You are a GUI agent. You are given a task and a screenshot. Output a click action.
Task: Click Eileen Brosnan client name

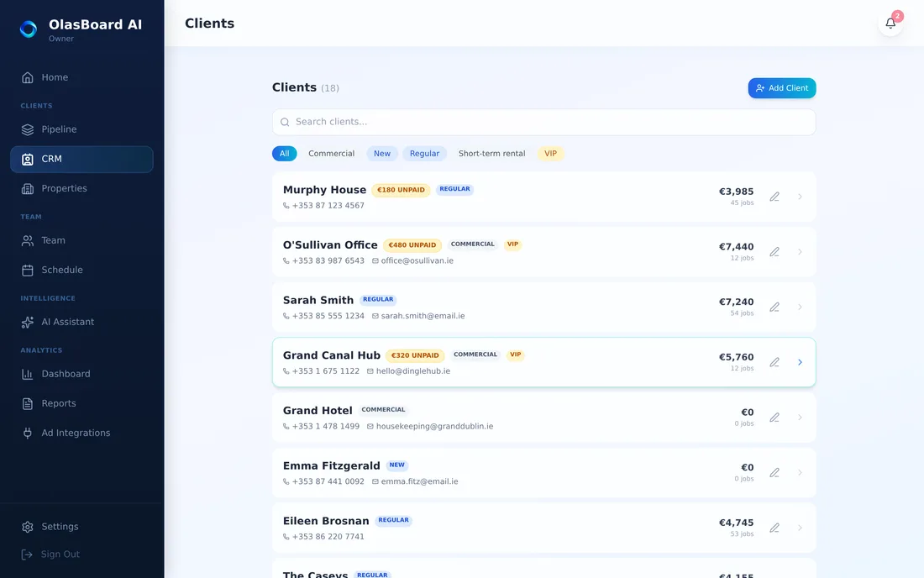(326, 522)
